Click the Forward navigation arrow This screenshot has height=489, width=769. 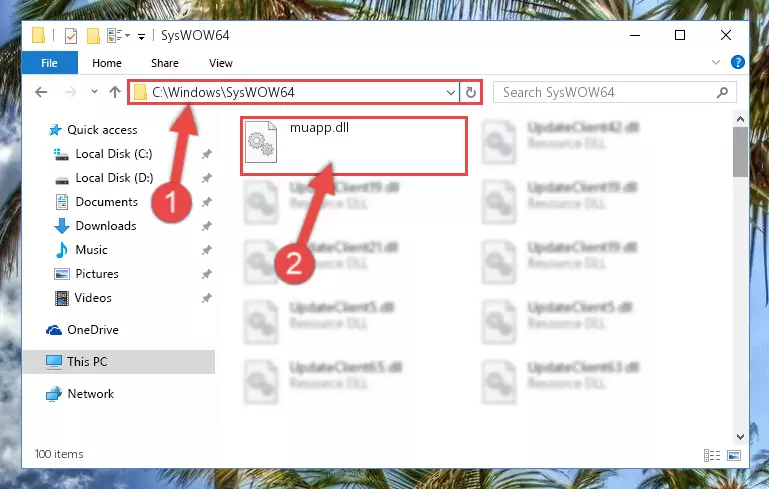[x=71, y=92]
